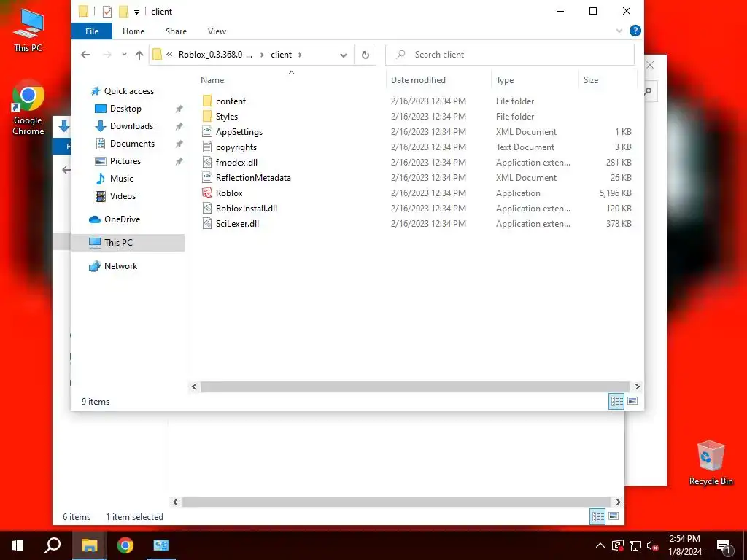The height and width of the screenshot is (560, 747).
Task: Select the ReflectionMetadata file icon
Action: pos(206,178)
